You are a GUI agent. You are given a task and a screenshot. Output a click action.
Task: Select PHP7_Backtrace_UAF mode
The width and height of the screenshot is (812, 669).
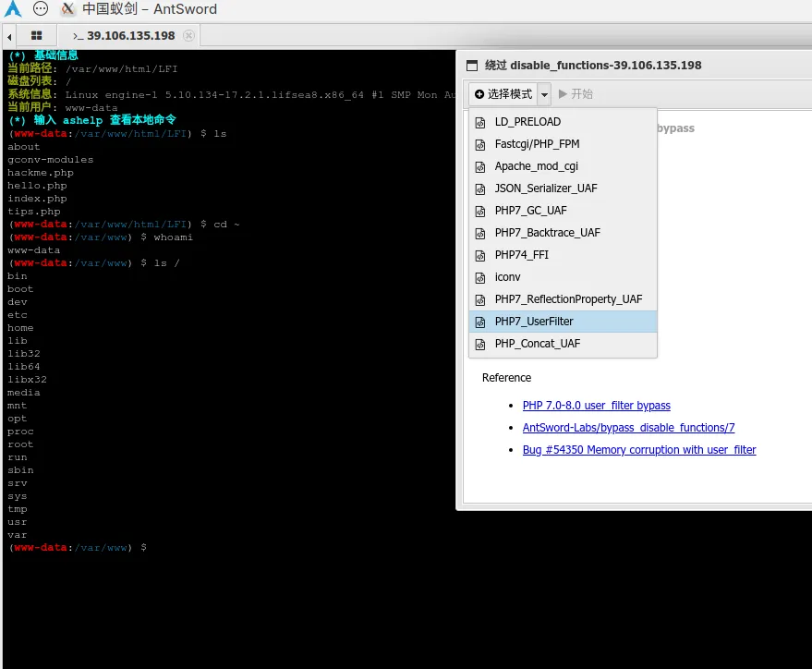point(563,233)
